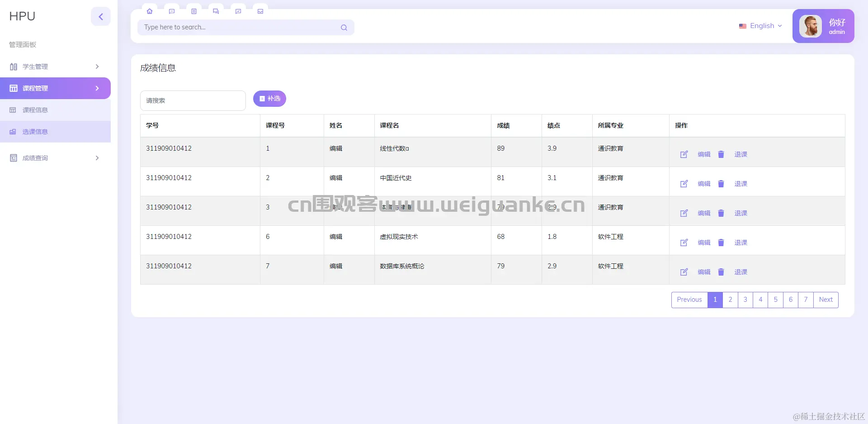This screenshot has width=868, height=424.
Task: Click the 选课信息 submenu icon
Action: point(13,132)
